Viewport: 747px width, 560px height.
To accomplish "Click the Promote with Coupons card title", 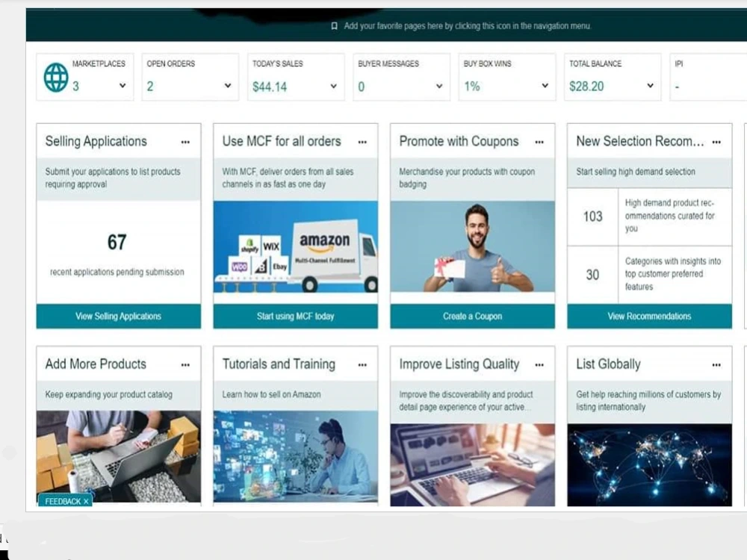I will click(459, 141).
